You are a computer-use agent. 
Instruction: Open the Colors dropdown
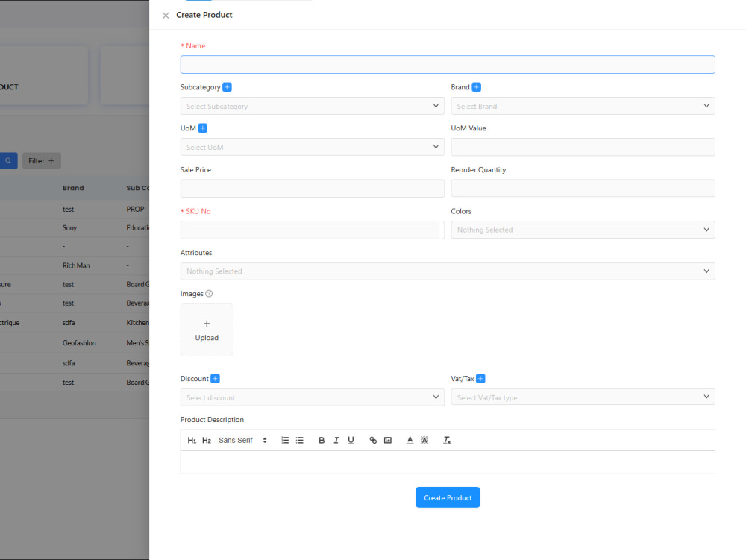(583, 230)
